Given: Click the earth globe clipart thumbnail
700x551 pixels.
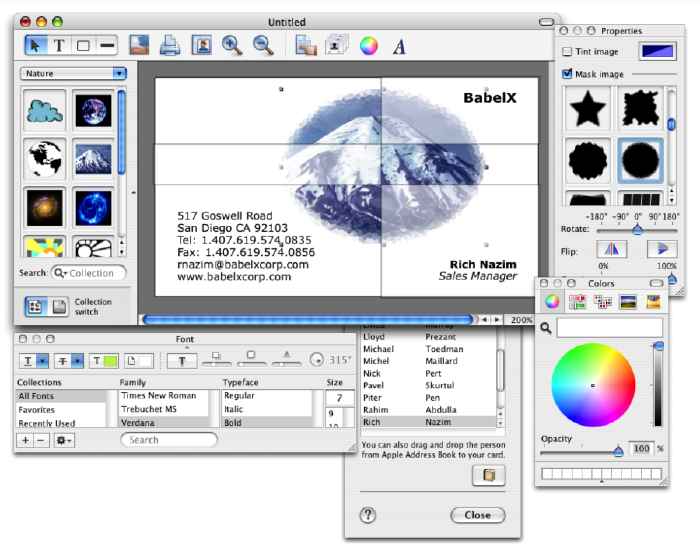Looking at the screenshot, I should click(92, 111).
